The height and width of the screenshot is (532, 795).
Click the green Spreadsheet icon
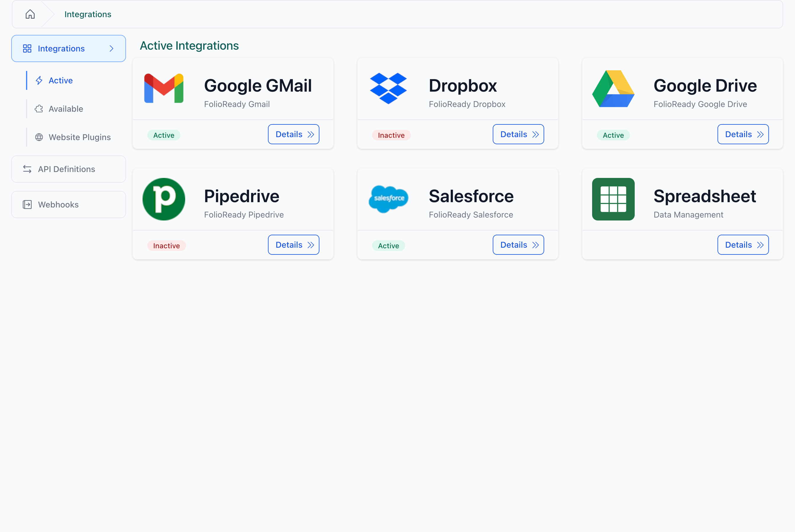click(x=613, y=199)
